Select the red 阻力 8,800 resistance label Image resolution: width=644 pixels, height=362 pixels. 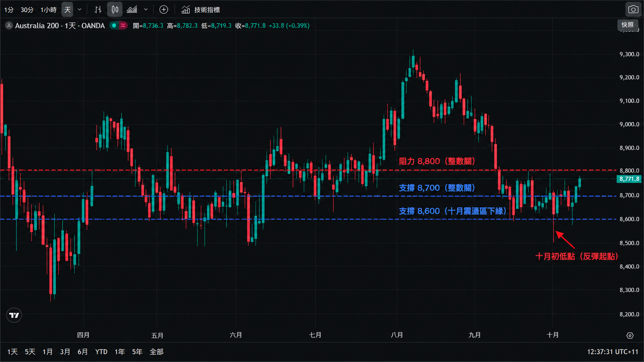coord(437,161)
